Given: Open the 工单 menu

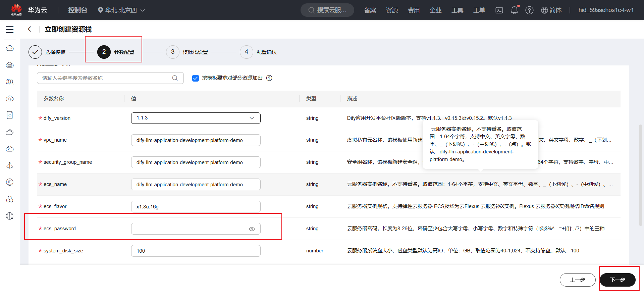Looking at the screenshot, I should coord(479,10).
